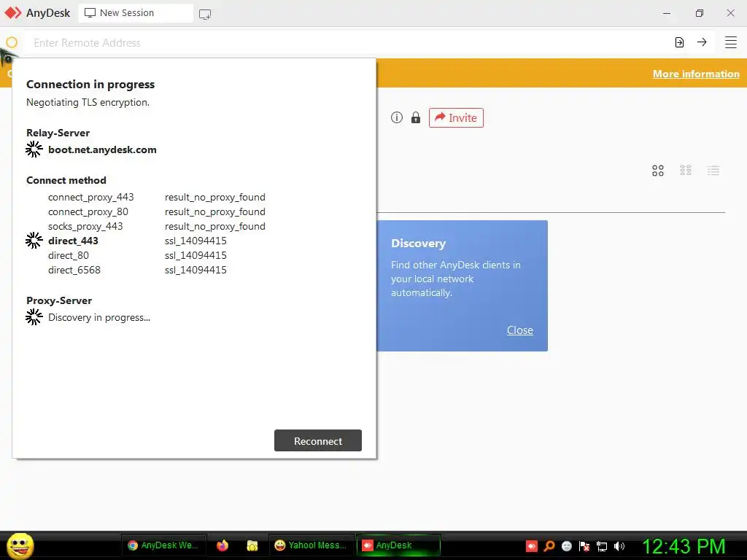This screenshot has height=560, width=747.
Task: Open file transfer browse icon
Action: (679, 42)
